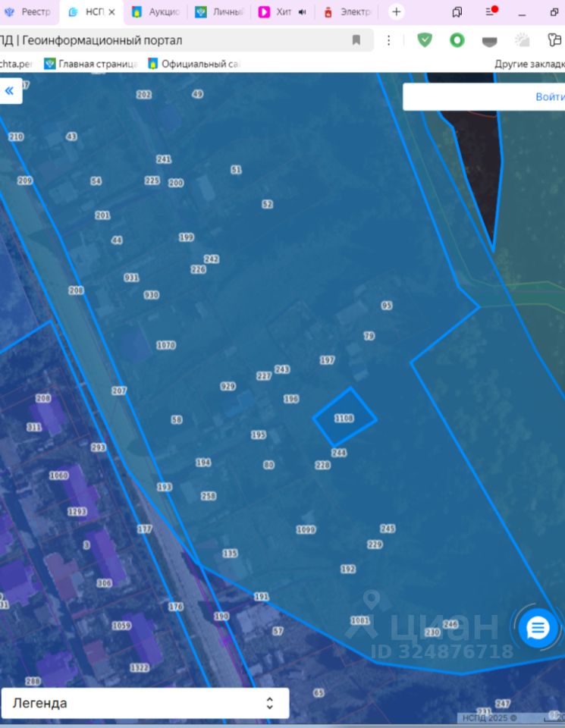The width and height of the screenshot is (565, 728).
Task: Collapse the side panel with double chevron
Action: (x=9, y=91)
